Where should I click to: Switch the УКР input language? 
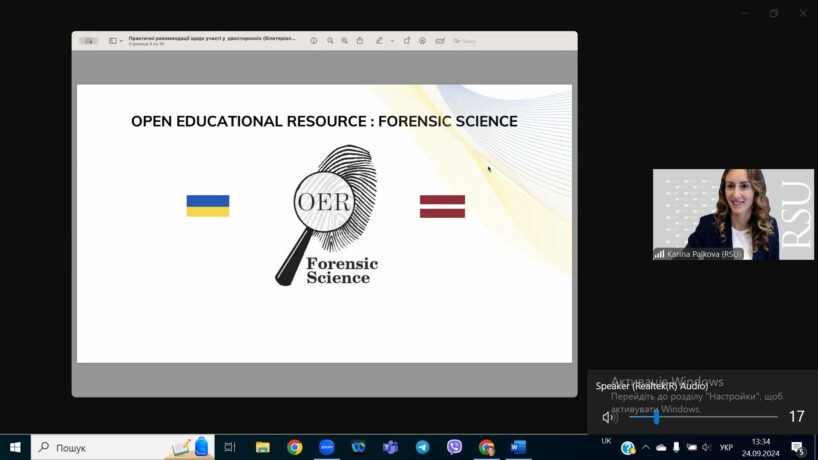pyautogui.click(x=727, y=447)
